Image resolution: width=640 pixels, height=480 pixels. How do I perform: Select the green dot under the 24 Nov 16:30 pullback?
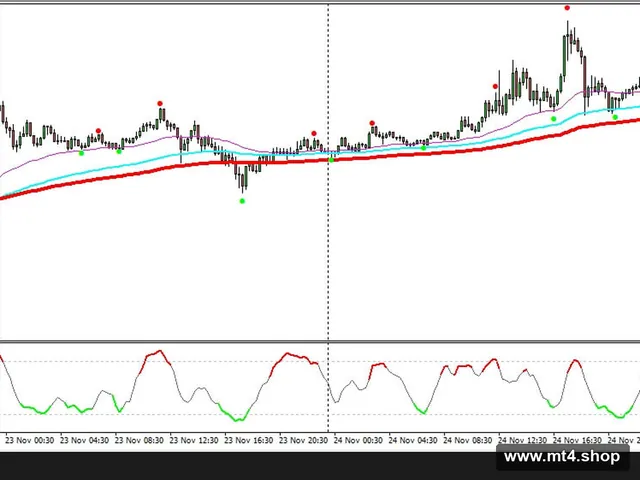pos(553,119)
